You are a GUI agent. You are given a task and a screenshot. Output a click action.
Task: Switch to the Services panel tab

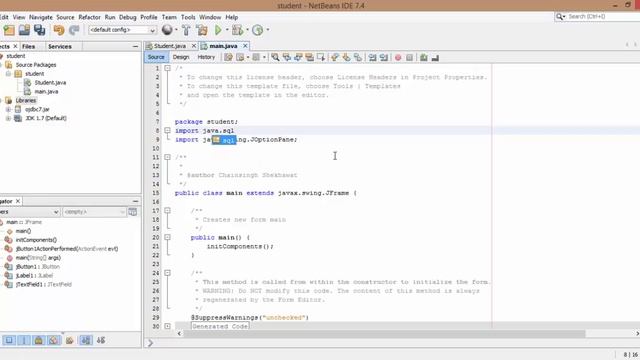click(x=60, y=47)
